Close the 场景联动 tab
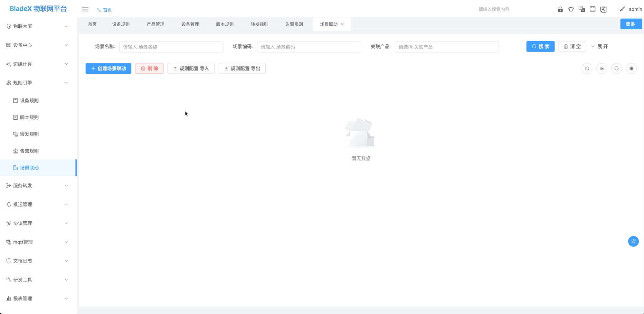This screenshot has height=314, width=644. click(342, 24)
